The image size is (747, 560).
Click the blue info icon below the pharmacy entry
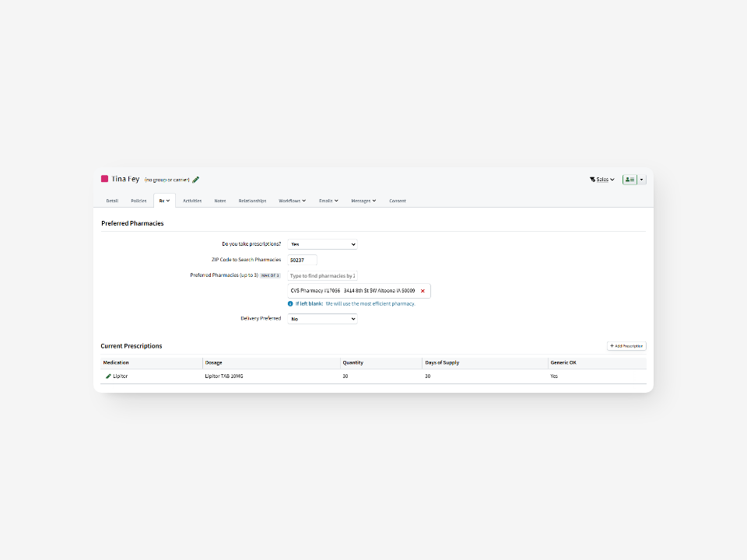point(290,303)
